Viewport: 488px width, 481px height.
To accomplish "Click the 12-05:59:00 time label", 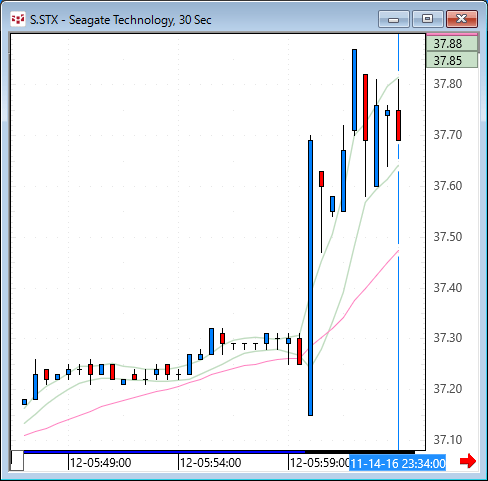I will click(x=319, y=463).
